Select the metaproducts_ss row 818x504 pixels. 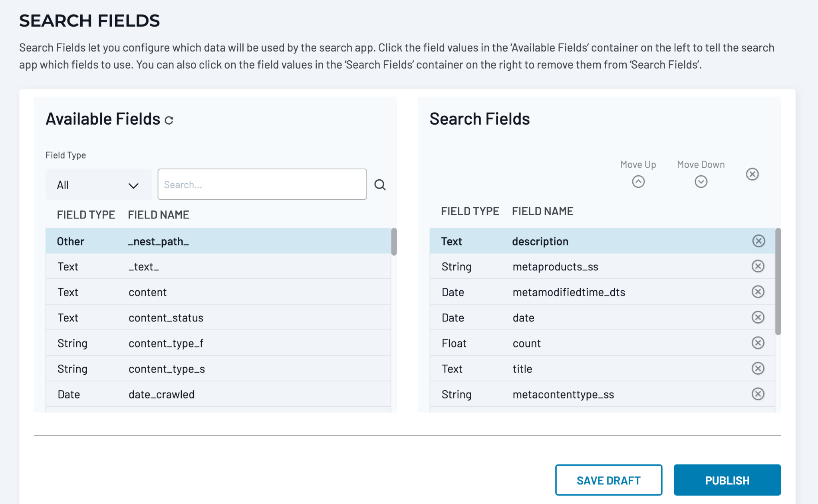pyautogui.click(x=602, y=266)
